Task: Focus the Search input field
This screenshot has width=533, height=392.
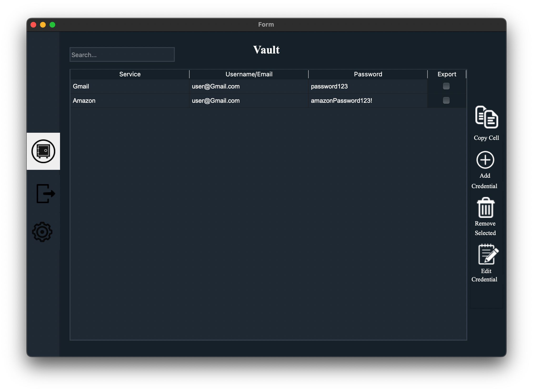Action: pyautogui.click(x=122, y=55)
